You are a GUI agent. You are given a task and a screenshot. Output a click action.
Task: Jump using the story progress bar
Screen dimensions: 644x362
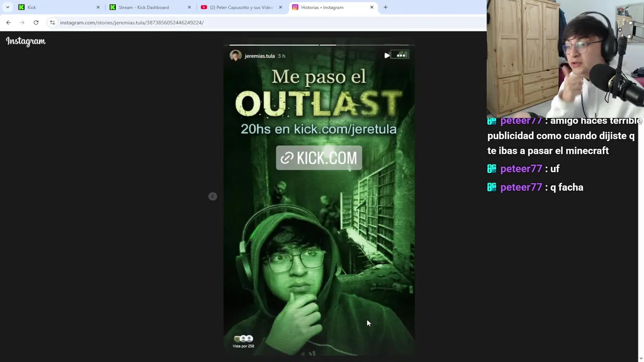[x=319, y=45]
